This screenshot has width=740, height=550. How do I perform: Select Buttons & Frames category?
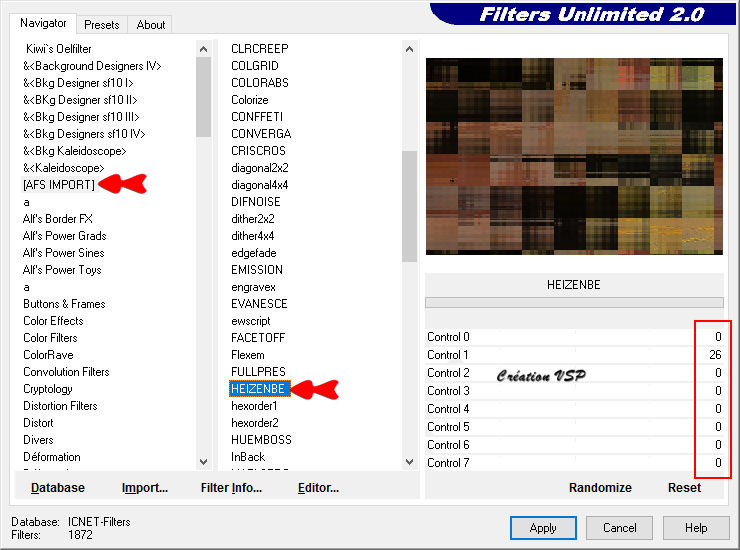coord(64,304)
